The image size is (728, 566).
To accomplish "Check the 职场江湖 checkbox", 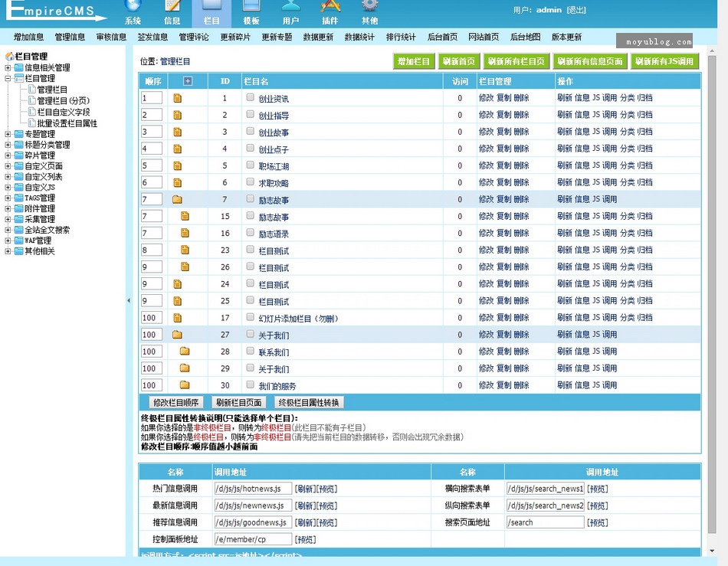I will [251, 165].
